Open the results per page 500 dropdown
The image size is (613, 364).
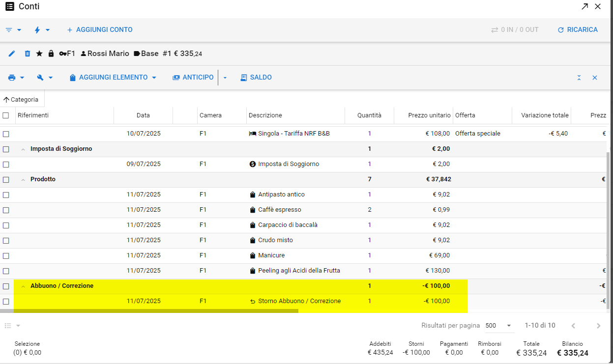point(498,326)
